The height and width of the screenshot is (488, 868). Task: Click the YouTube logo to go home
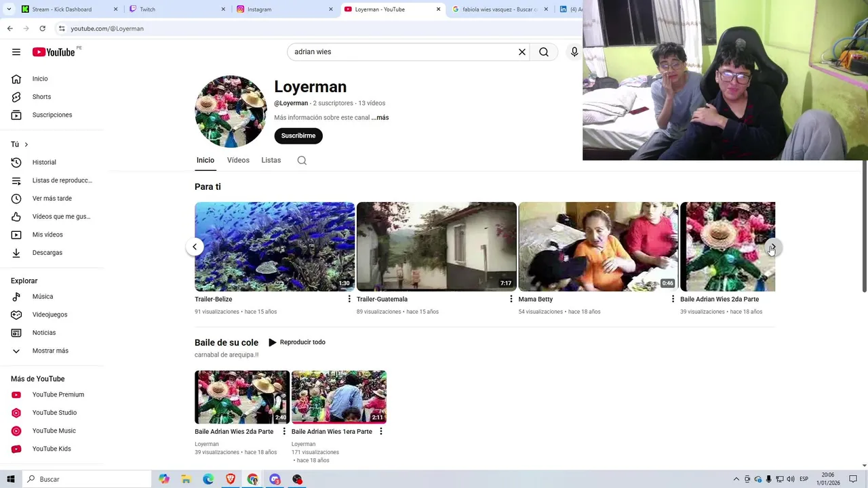(54, 52)
